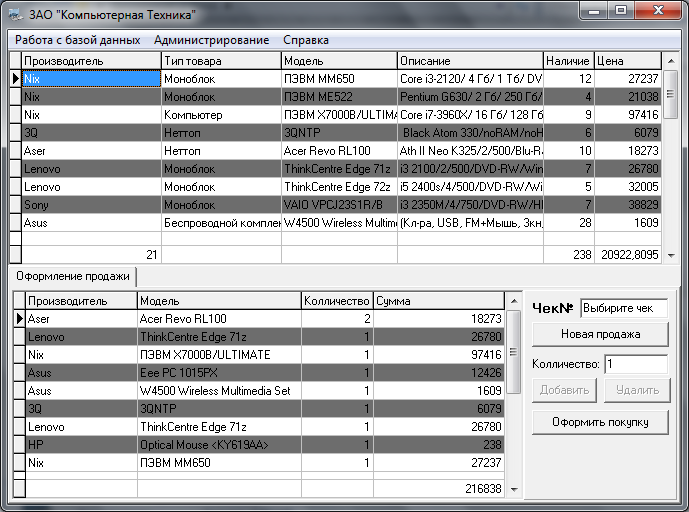Click up arrow of sales table scrollbar
The image size is (689, 512).
pos(514,301)
